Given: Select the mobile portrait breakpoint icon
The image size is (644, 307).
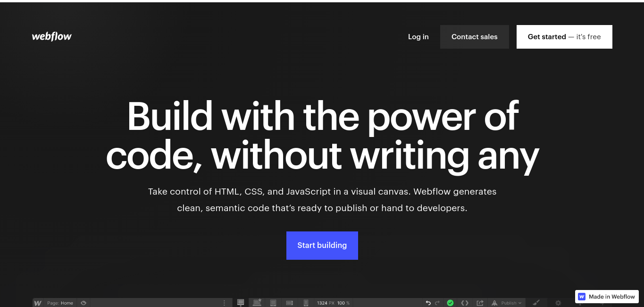Looking at the screenshot, I should click(x=306, y=302).
